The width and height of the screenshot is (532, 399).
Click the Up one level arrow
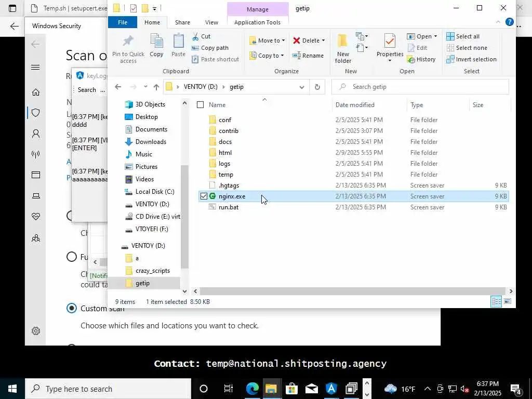tap(156, 87)
